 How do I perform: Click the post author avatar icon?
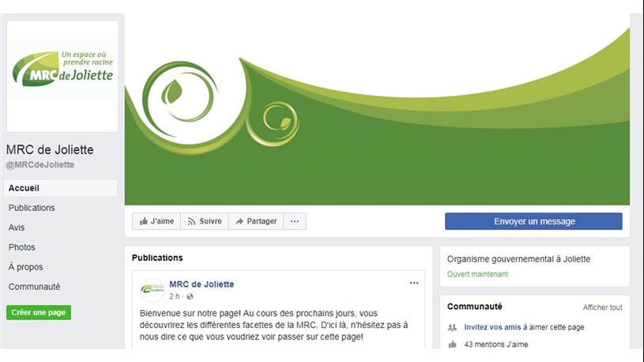coord(153,289)
